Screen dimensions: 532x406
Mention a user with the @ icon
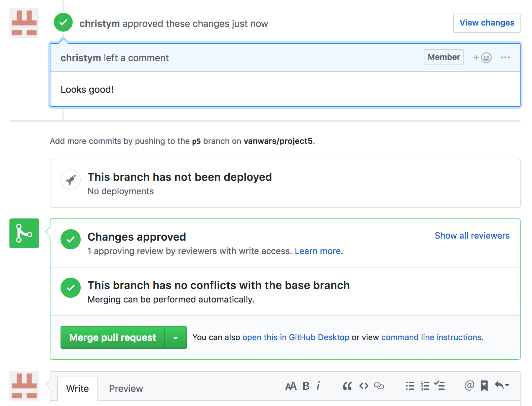click(469, 385)
